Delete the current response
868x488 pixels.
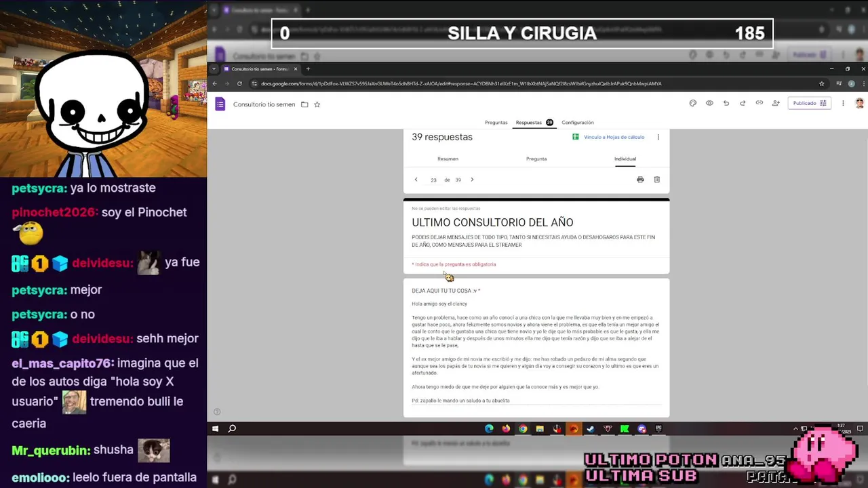(656, 180)
